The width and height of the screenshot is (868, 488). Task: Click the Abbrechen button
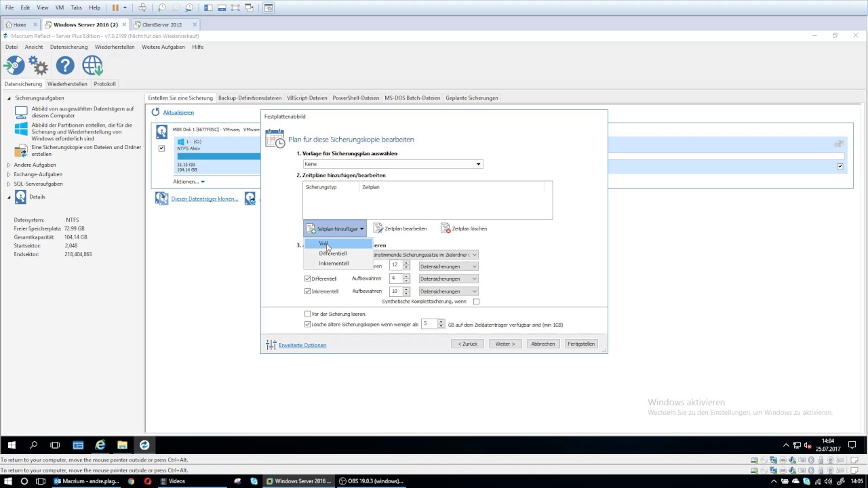[x=543, y=344]
